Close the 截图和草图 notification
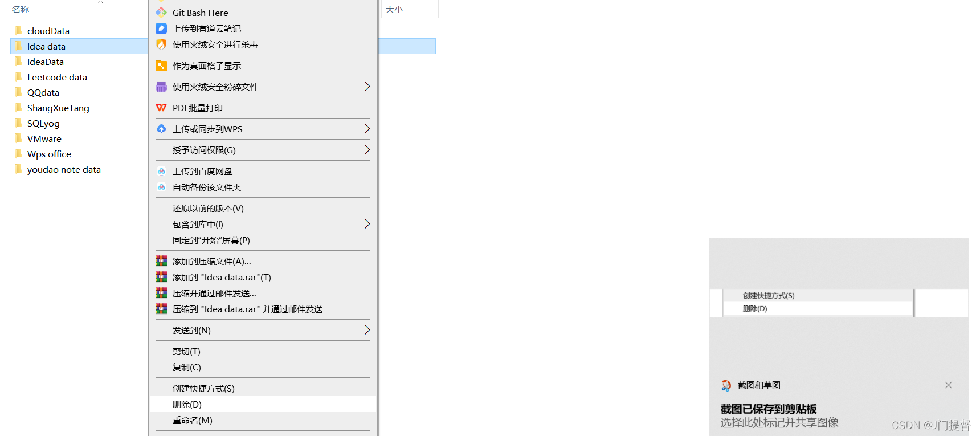Image resolution: width=980 pixels, height=436 pixels. pyautogui.click(x=948, y=385)
